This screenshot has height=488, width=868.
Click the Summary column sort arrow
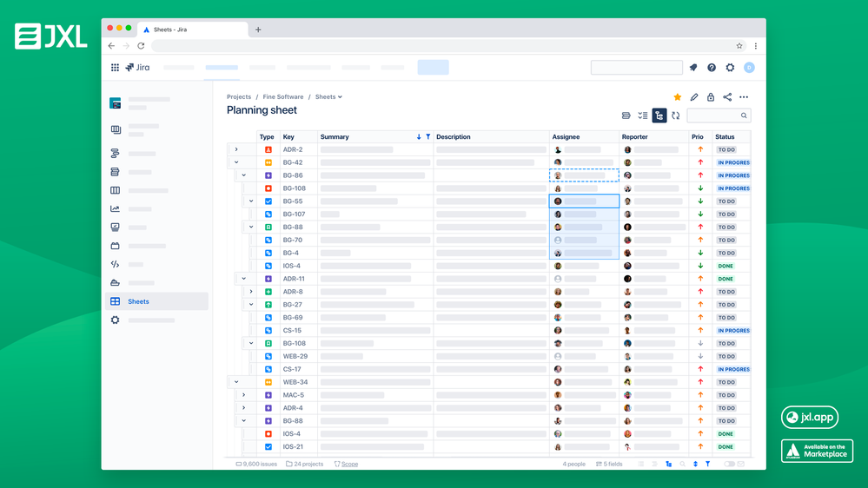pyautogui.click(x=419, y=136)
